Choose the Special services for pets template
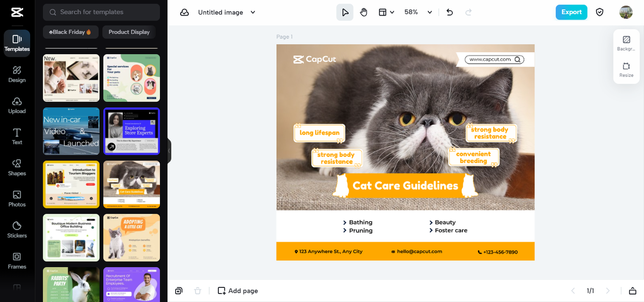 [132, 78]
